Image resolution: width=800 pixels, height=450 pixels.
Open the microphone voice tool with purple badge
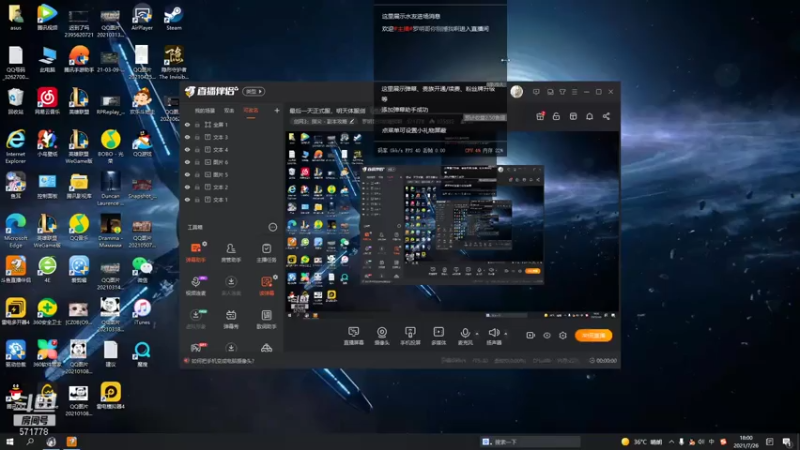195,285
